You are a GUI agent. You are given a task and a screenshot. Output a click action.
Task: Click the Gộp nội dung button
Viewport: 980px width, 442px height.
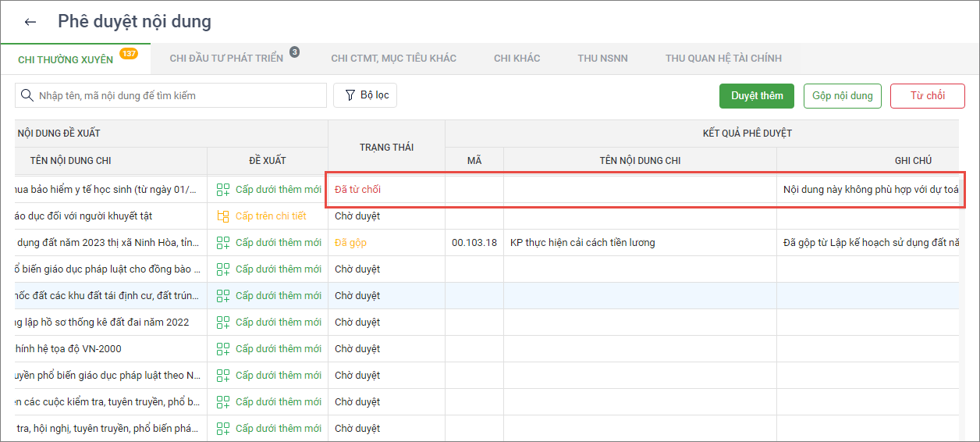coord(842,95)
